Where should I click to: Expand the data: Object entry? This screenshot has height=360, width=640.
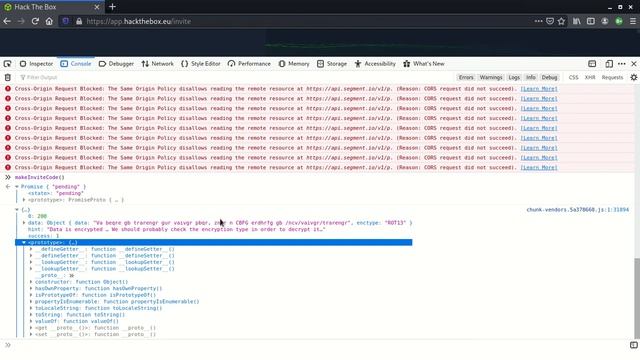click(x=24, y=223)
